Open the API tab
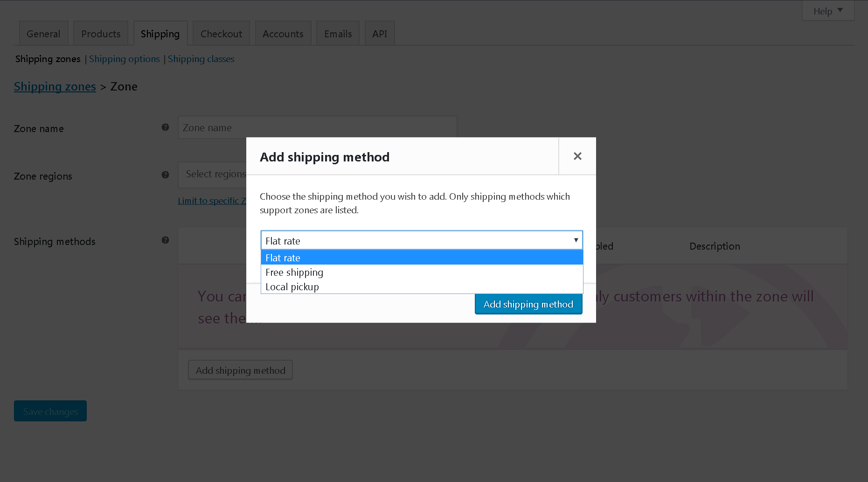The width and height of the screenshot is (868, 482). click(x=380, y=34)
